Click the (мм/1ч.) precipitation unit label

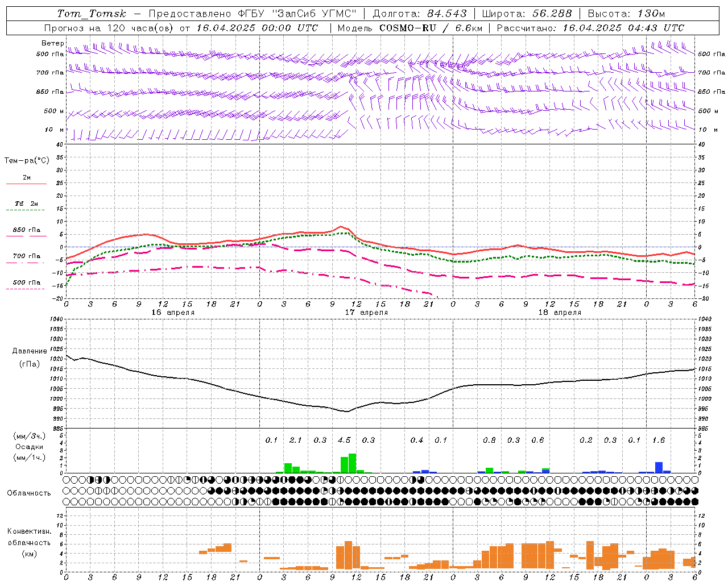point(30,458)
